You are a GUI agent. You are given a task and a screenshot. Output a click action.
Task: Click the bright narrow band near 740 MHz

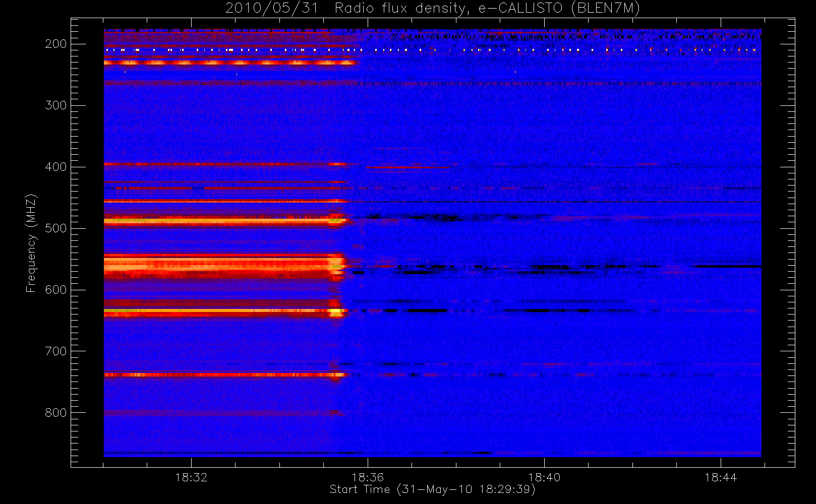225,374
